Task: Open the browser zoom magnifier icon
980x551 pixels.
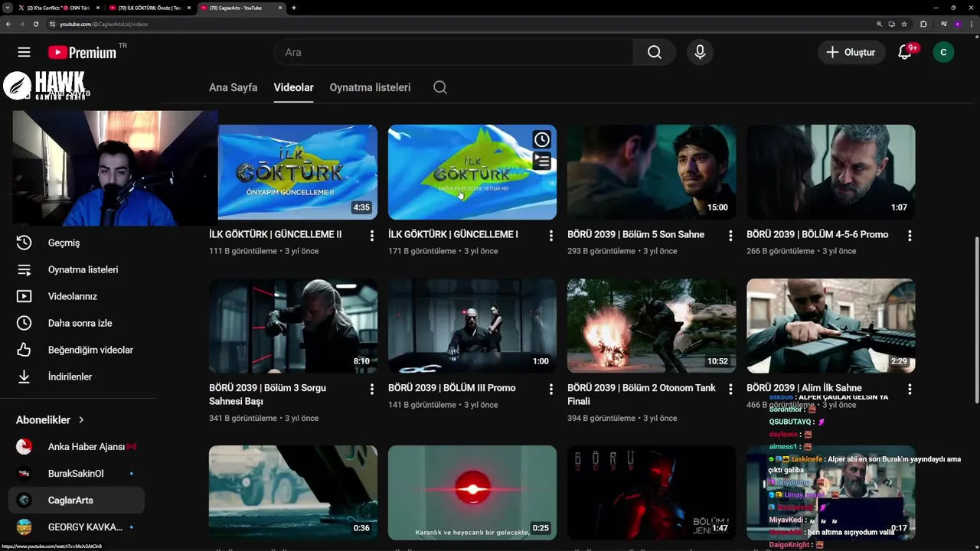Action: tap(879, 24)
